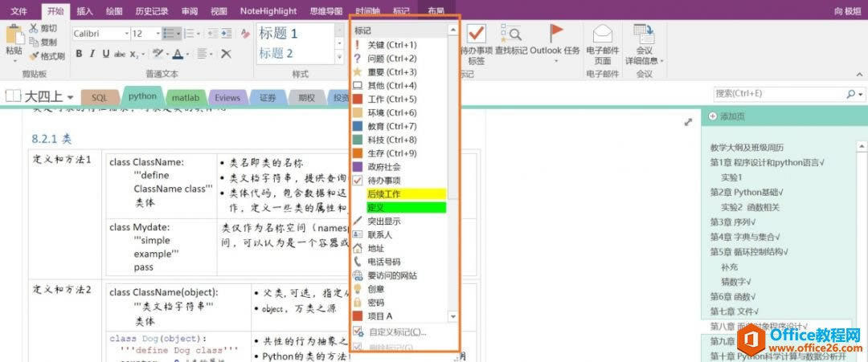The height and width of the screenshot is (362, 868).
Task: Select the 联系人 contact card tag
Action: [399, 234]
